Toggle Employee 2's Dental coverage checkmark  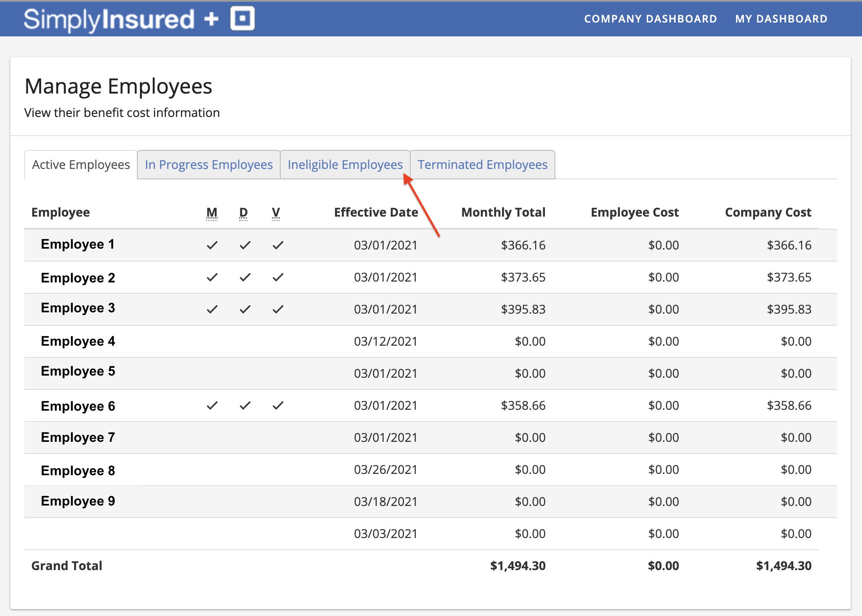point(245,277)
